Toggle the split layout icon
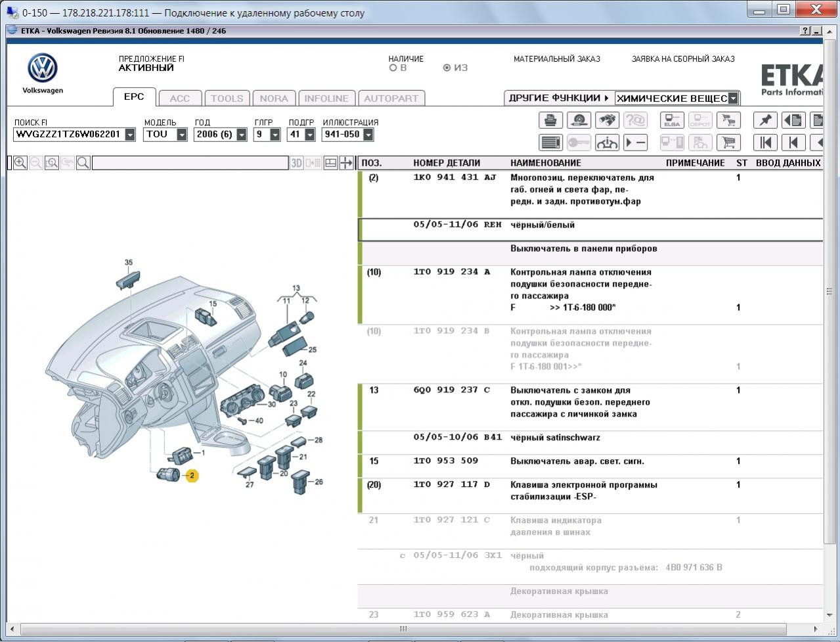Image resolution: width=840 pixels, height=642 pixels. click(x=331, y=163)
